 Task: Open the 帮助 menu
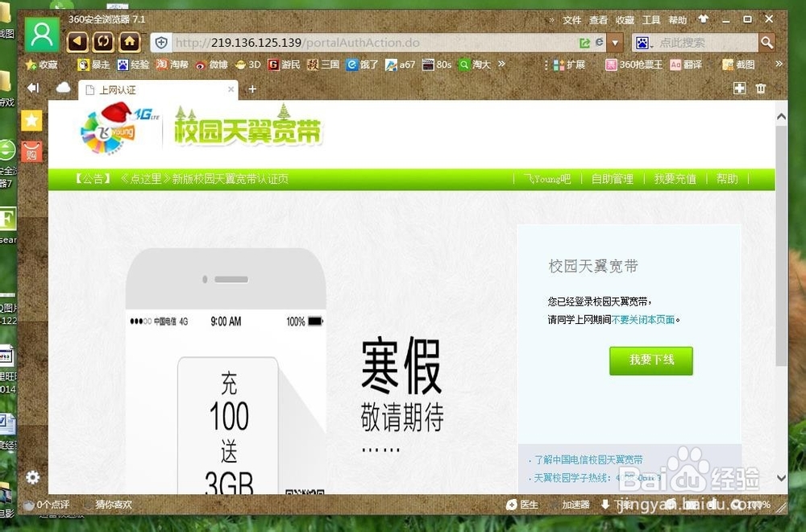(x=678, y=20)
